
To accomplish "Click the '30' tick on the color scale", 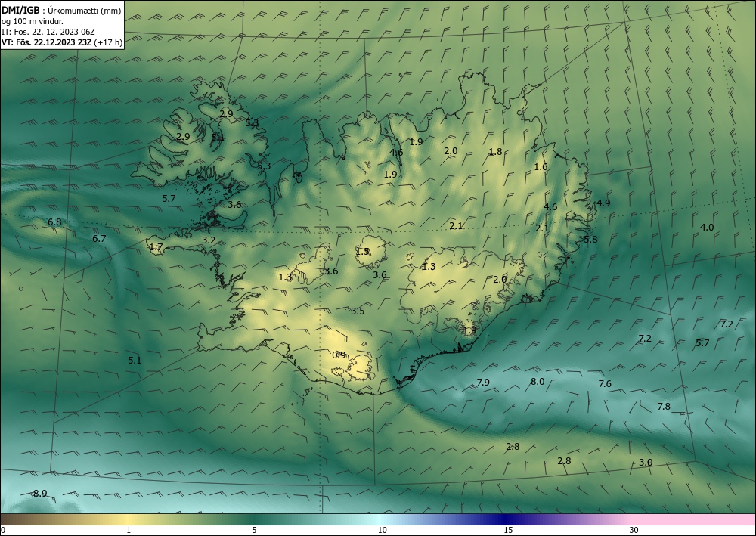I will pos(634,530).
